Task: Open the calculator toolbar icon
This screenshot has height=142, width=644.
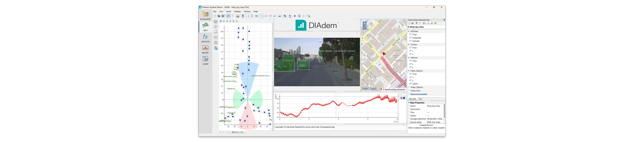Action: (243, 16)
